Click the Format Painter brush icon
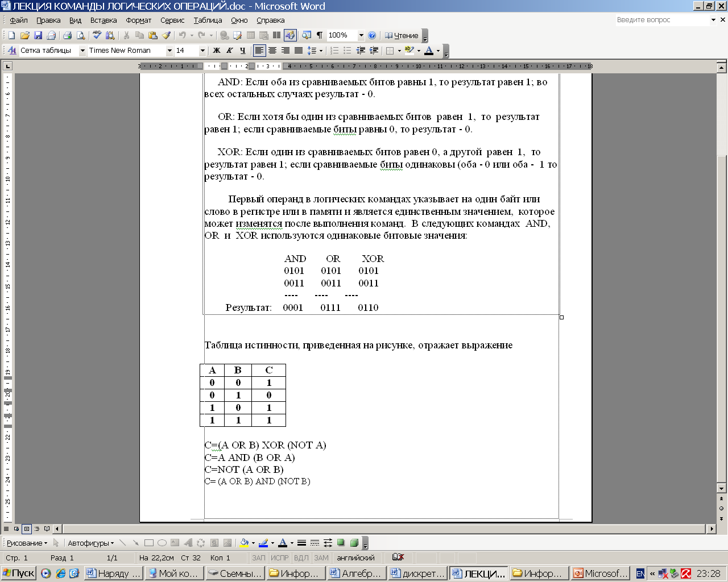The height and width of the screenshot is (582, 728). 166,35
